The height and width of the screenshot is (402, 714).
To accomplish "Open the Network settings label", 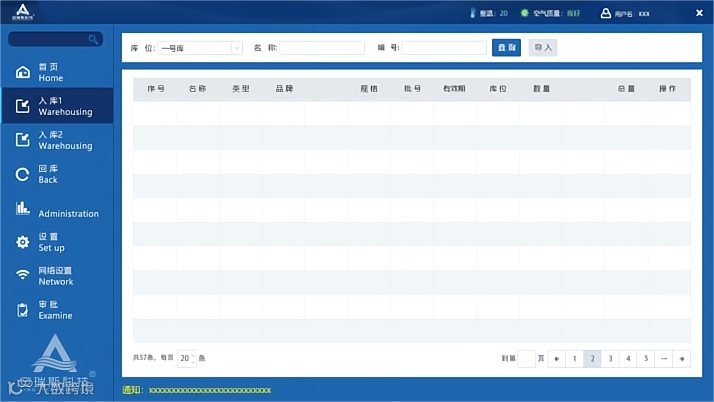I will click(56, 276).
